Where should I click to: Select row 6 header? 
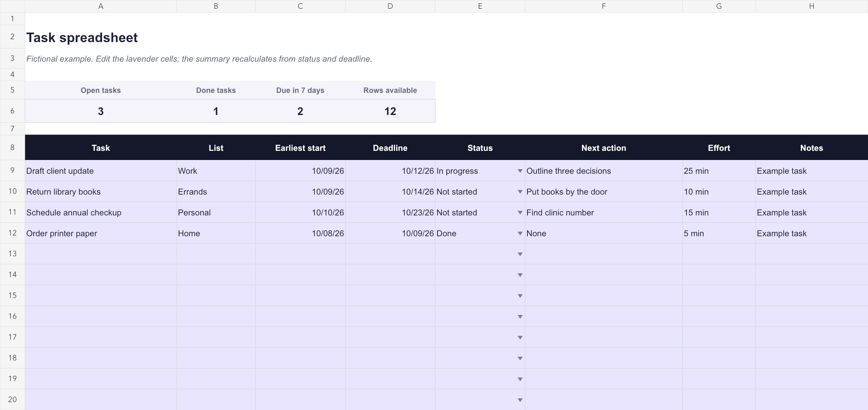click(12, 111)
